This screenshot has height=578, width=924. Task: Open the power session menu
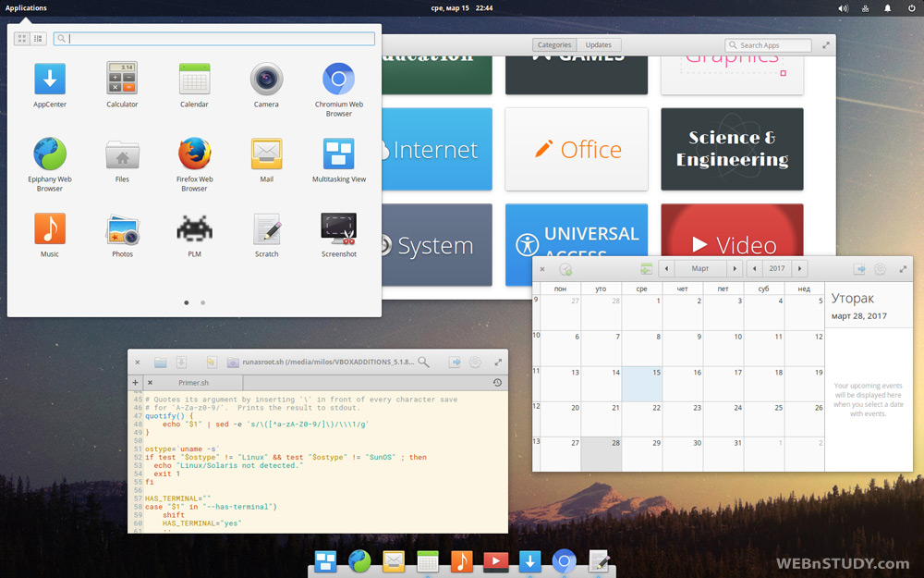pyautogui.click(x=912, y=8)
